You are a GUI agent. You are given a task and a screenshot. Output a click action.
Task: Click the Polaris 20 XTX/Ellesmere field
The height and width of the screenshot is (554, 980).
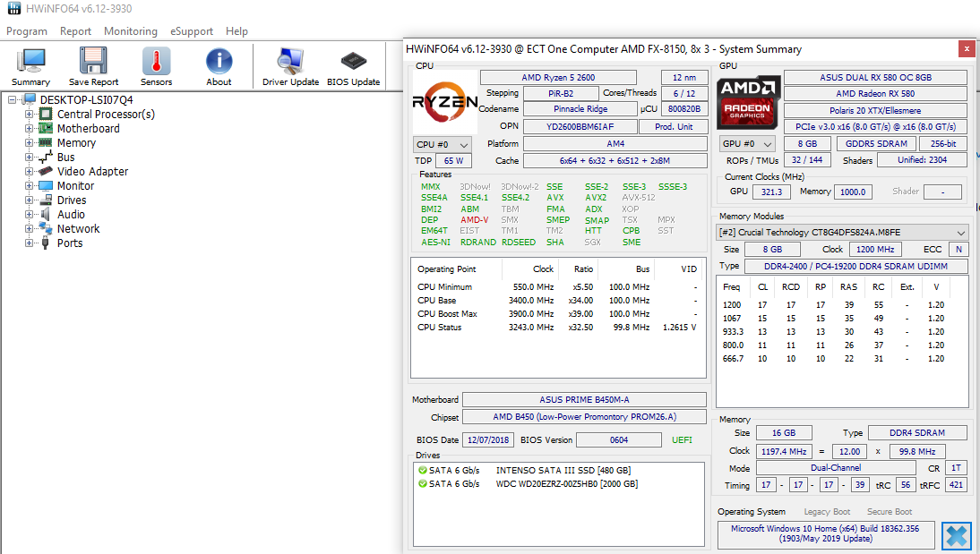875,111
